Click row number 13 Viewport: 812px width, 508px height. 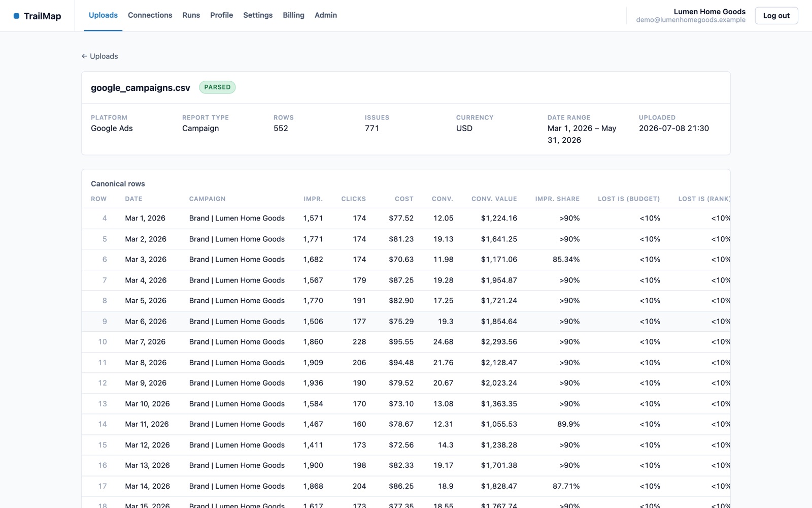coord(103,404)
